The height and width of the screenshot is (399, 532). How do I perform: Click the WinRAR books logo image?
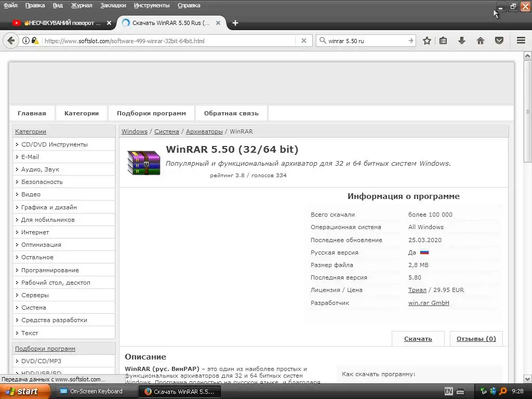click(144, 163)
